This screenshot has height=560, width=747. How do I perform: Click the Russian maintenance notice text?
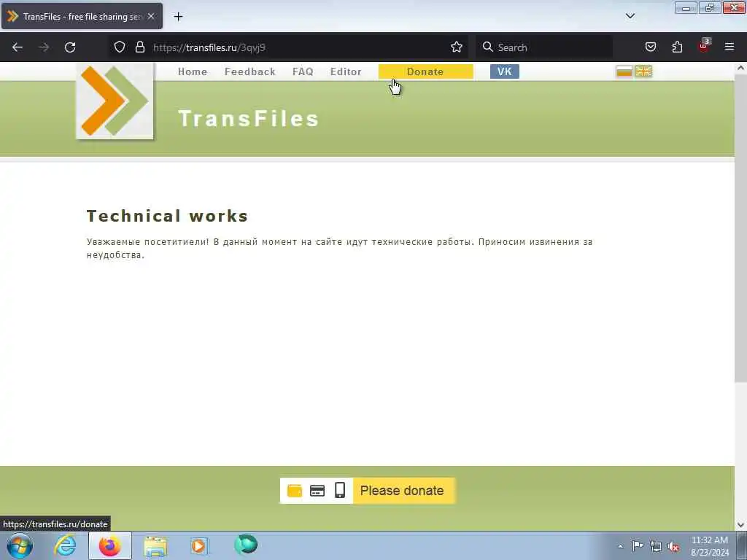tap(340, 248)
